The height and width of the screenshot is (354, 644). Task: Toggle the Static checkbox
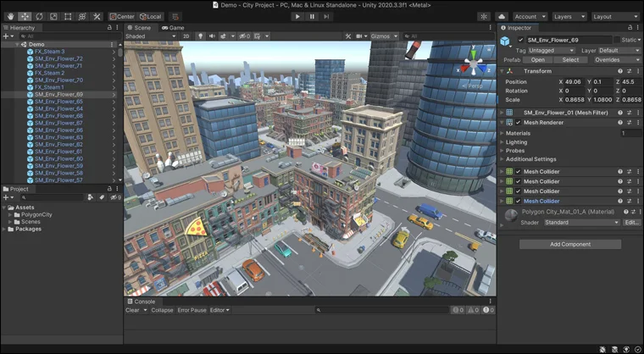617,40
